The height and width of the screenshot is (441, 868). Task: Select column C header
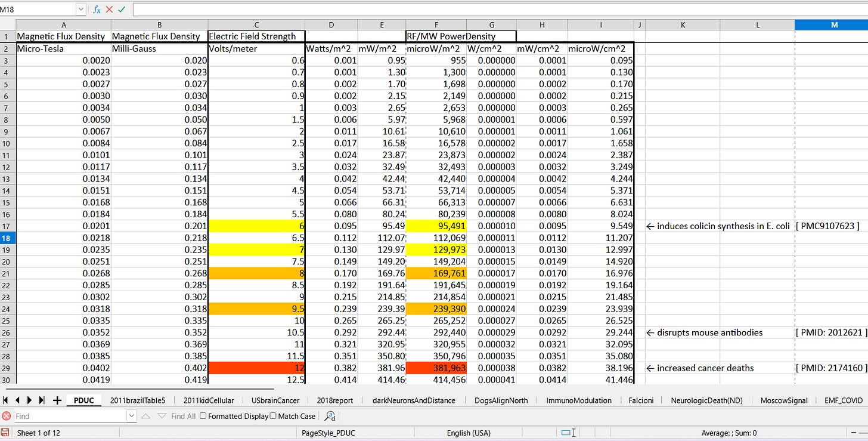pos(256,24)
